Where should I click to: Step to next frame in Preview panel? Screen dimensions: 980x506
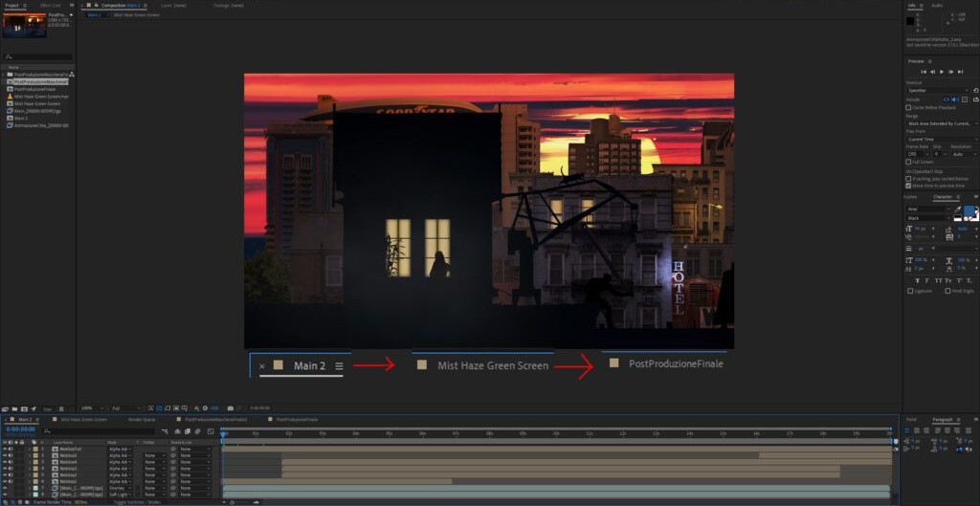951,72
